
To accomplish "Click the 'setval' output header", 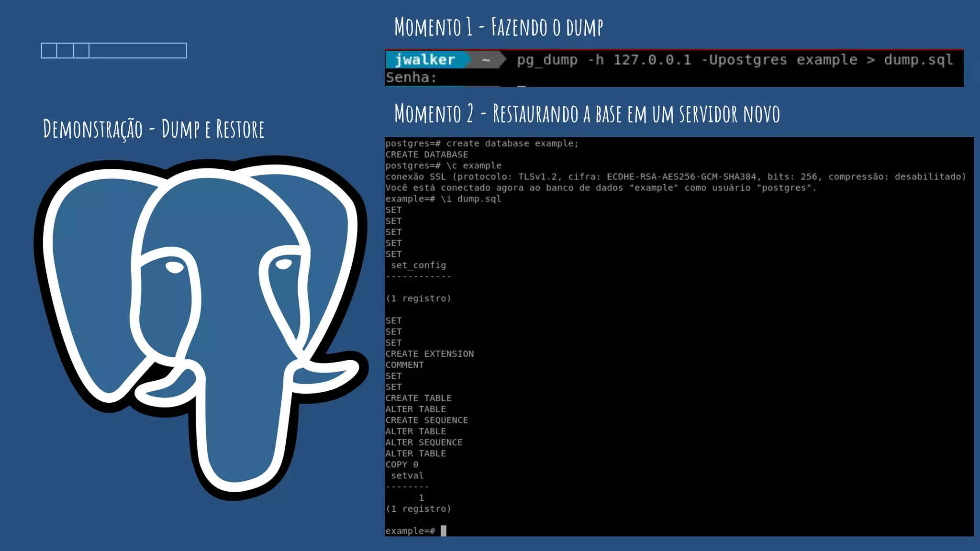I will point(407,475).
